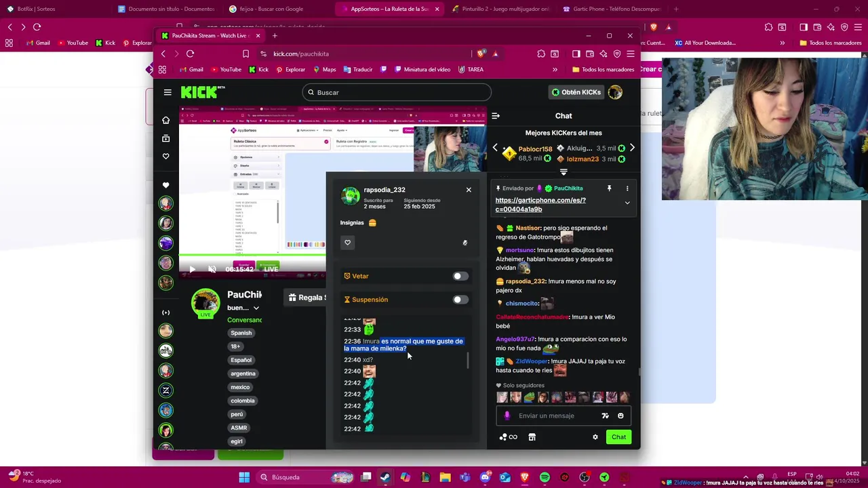Click the green Chat send button
This screenshot has width=868, height=488.
(x=618, y=437)
